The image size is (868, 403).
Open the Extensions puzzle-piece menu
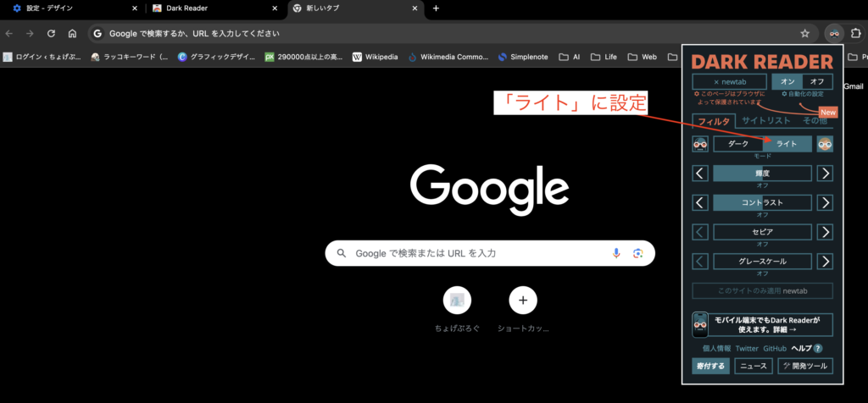854,34
